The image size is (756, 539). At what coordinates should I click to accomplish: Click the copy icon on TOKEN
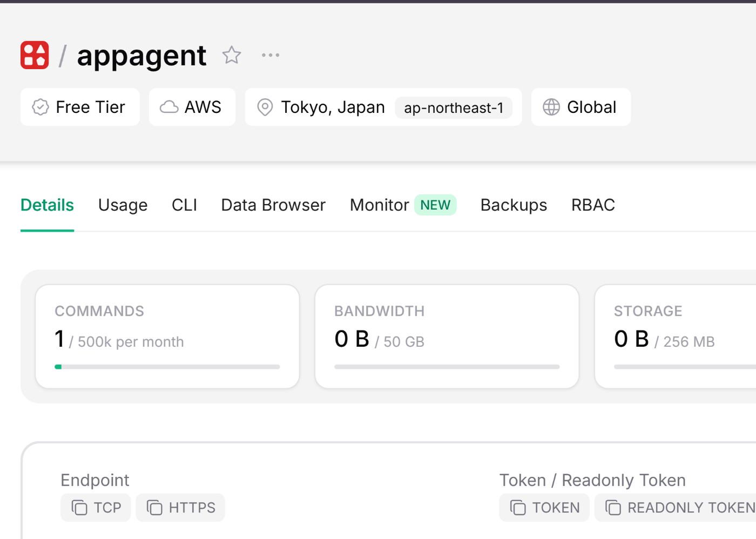[x=518, y=508]
